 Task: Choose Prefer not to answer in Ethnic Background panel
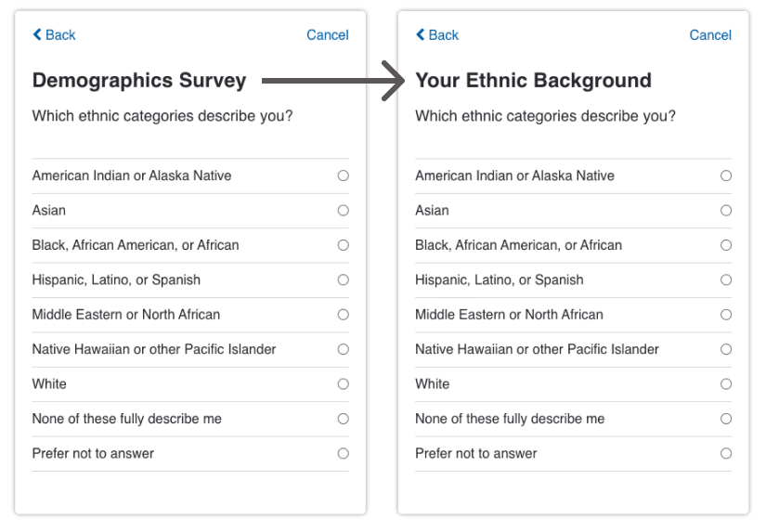coord(726,453)
